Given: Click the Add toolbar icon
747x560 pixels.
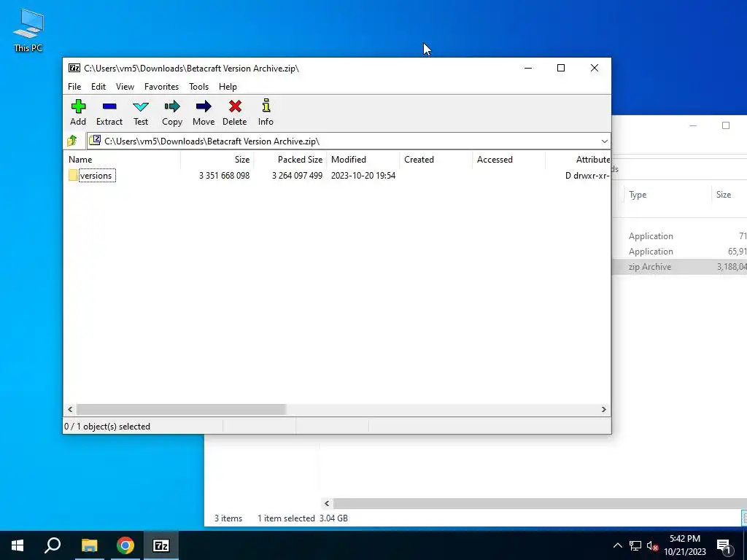Looking at the screenshot, I should pos(78,112).
